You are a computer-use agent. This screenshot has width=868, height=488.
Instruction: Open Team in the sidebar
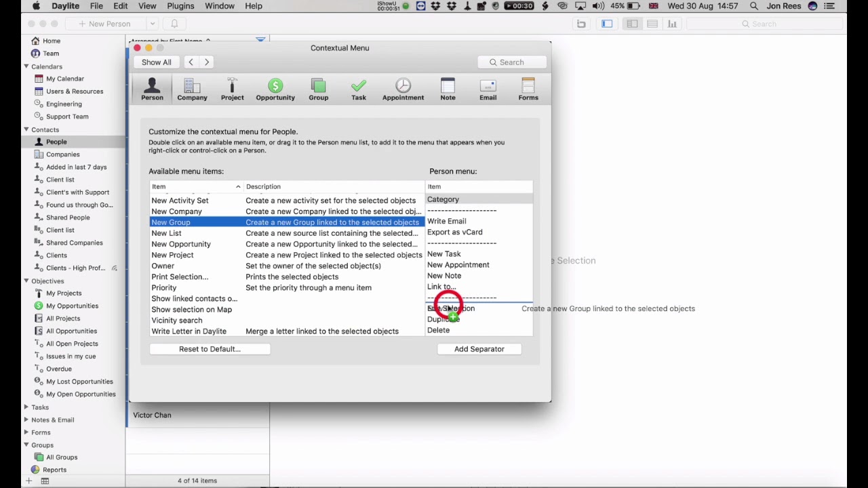[x=51, y=54]
